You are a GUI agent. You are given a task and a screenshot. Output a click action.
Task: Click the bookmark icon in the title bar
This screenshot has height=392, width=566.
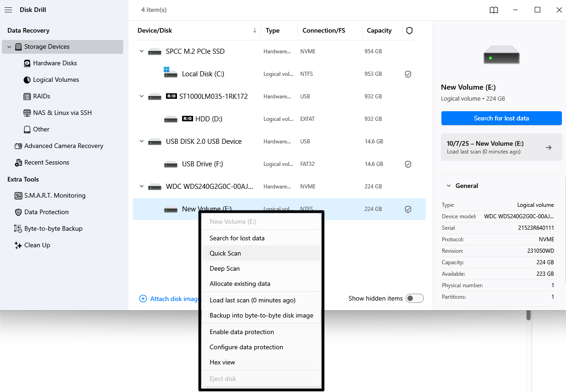click(493, 10)
